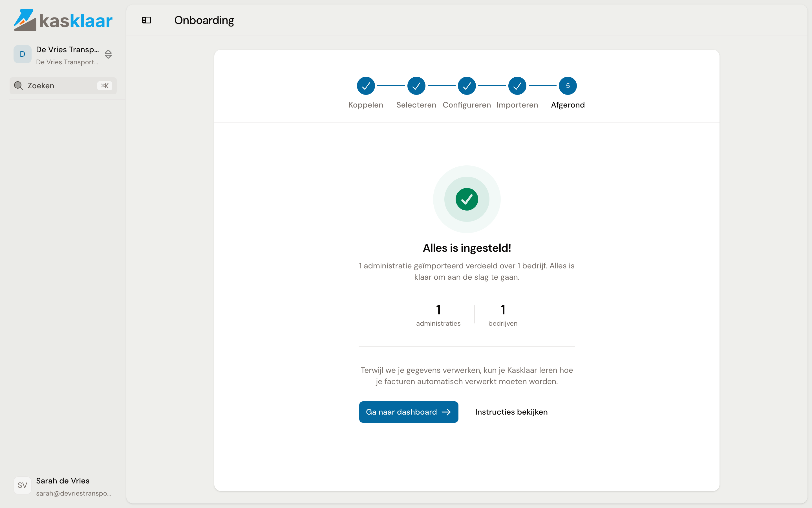Click the Kasklaar logo
This screenshot has height=508, width=812.
click(63, 20)
